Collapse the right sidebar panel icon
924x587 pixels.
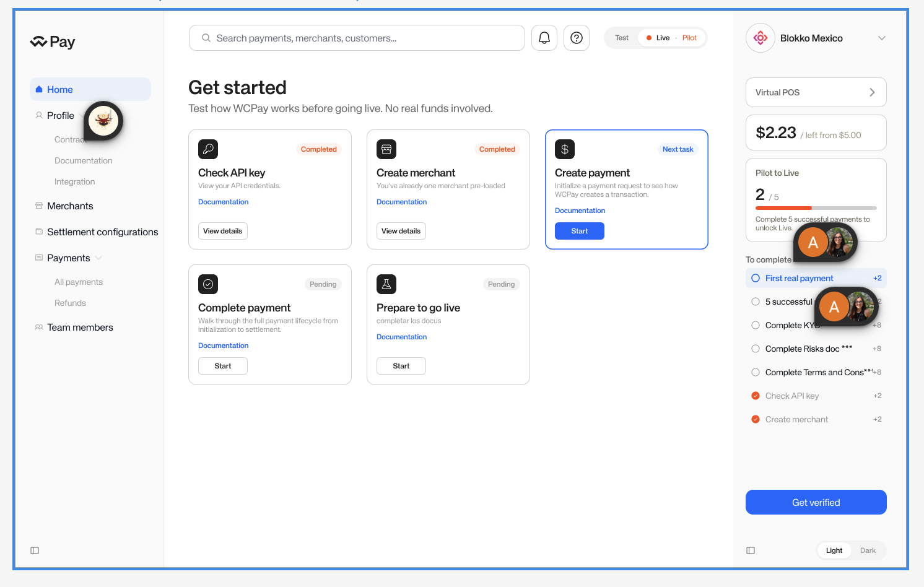pyautogui.click(x=751, y=550)
